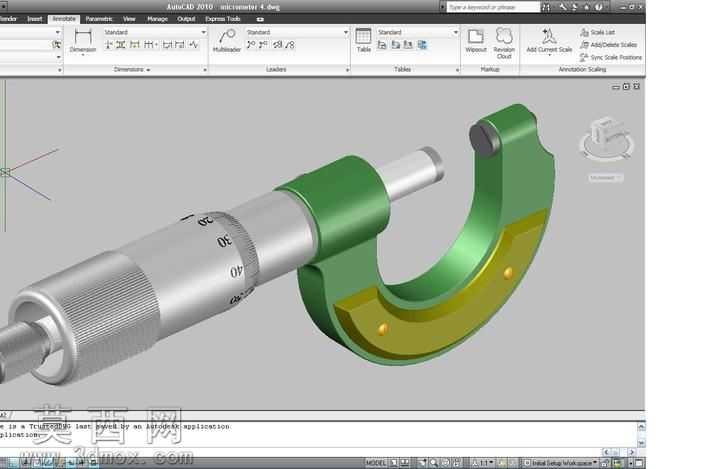Toggle the annotation visibility icon after 1:1
704x469 pixels.
click(x=502, y=463)
